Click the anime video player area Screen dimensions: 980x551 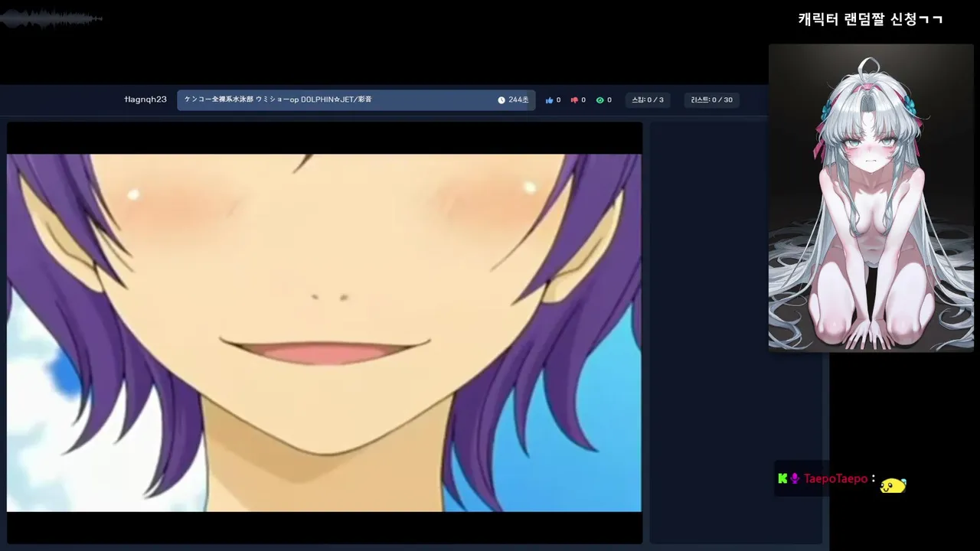325,333
